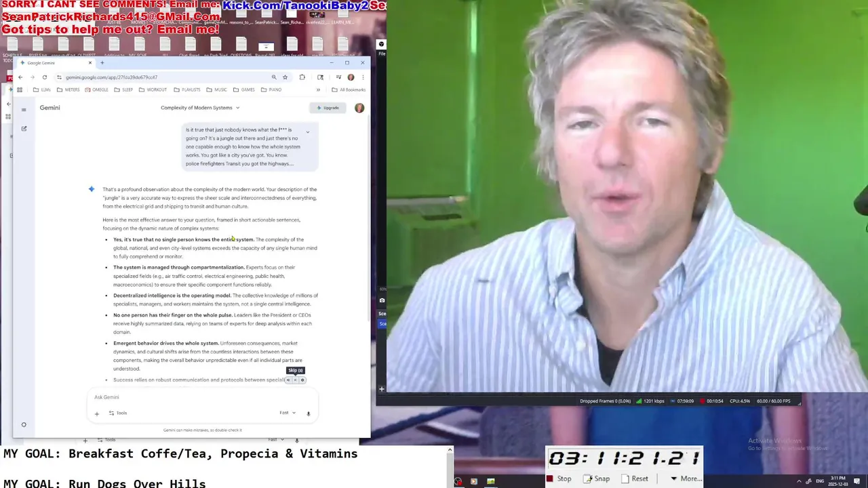The height and width of the screenshot is (488, 868).
Task: Click the OBS add-scene plus icon
Action: [382, 389]
